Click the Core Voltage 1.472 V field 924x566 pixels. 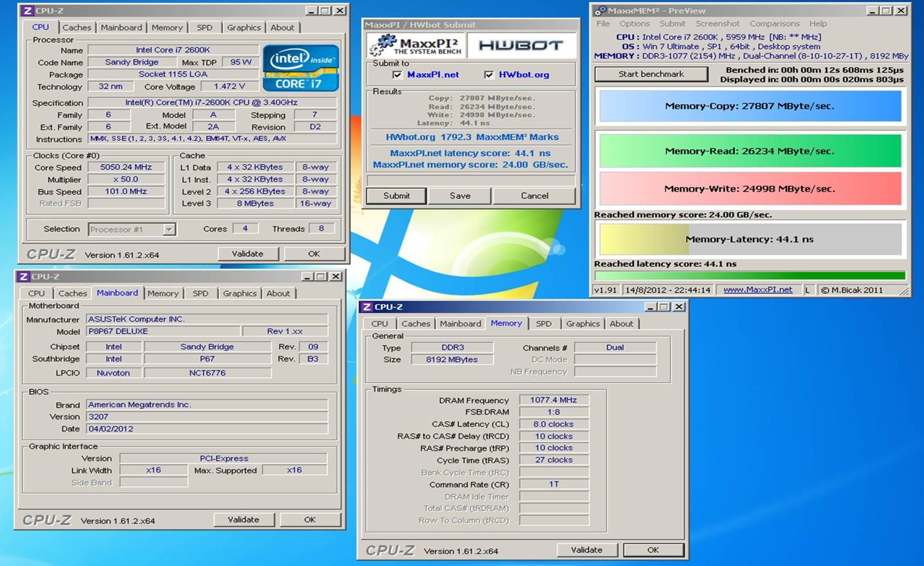click(229, 87)
